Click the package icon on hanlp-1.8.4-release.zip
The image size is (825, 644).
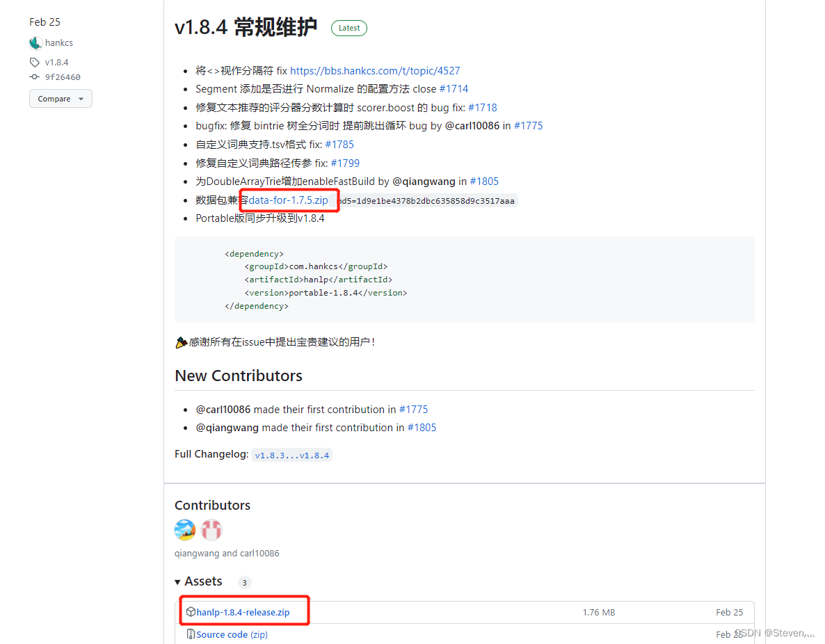(x=191, y=611)
